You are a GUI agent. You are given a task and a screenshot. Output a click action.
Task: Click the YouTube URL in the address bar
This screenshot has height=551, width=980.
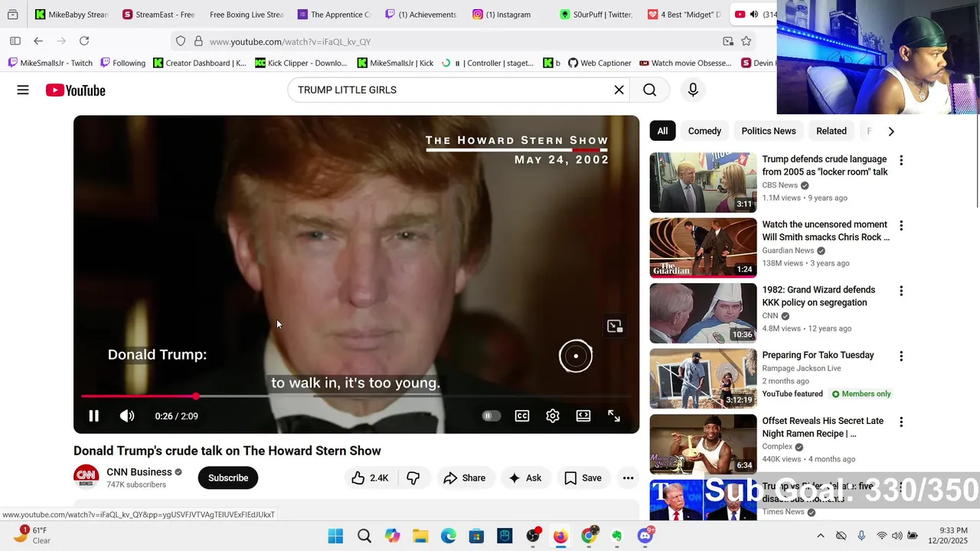290,41
